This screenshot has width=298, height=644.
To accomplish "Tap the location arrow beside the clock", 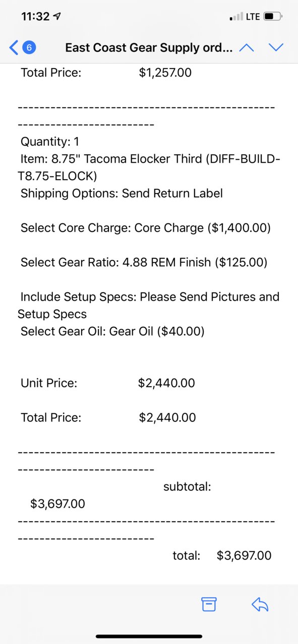I will coord(58,17).
